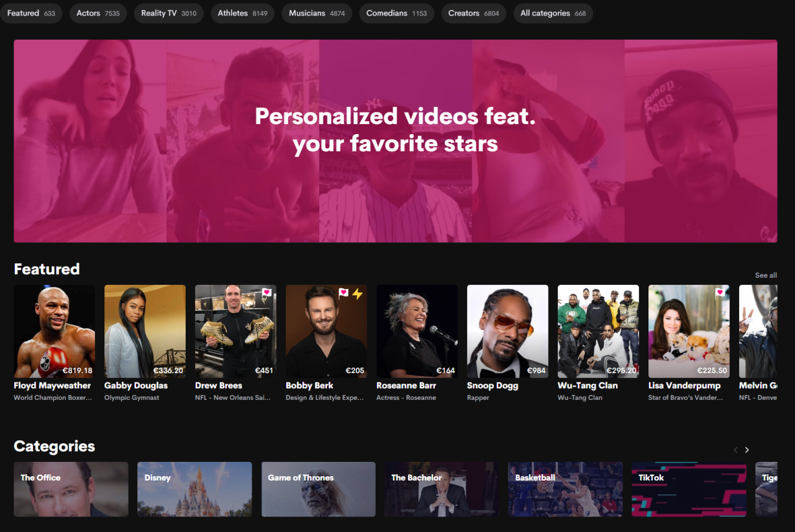795x532 pixels.
Task: Open The Office category tile
Action: point(71,489)
